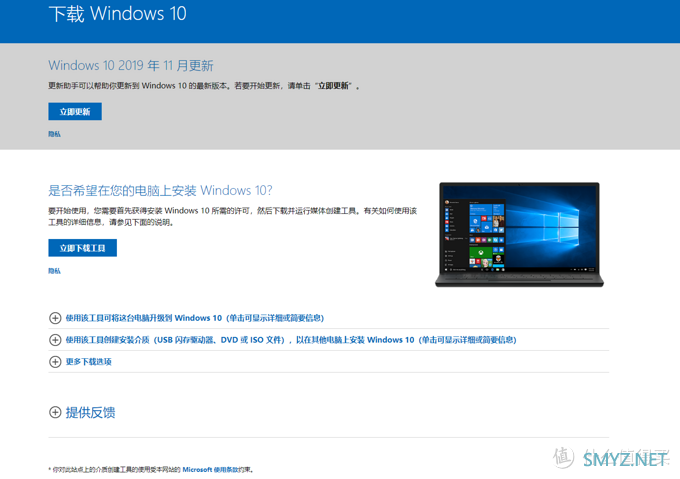680x479 pixels.
Task: Click the 是否希望在您的电脑上安装 Windows 10? heading
Action: pos(160,190)
